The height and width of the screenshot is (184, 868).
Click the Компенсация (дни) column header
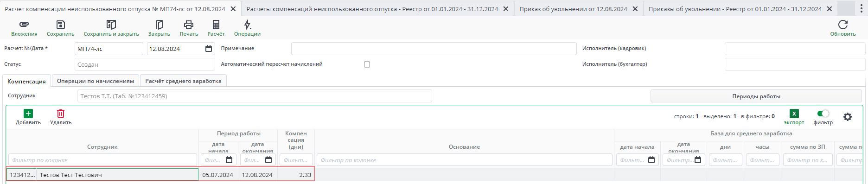click(296, 140)
